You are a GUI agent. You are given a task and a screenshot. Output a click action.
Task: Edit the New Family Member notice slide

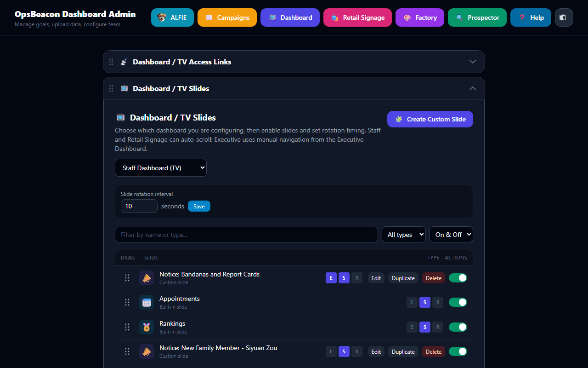click(x=376, y=351)
